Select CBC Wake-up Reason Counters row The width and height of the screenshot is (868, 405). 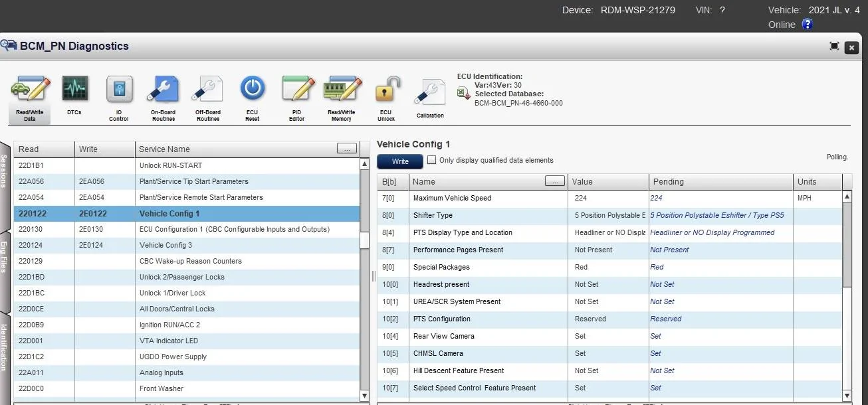pos(187,261)
